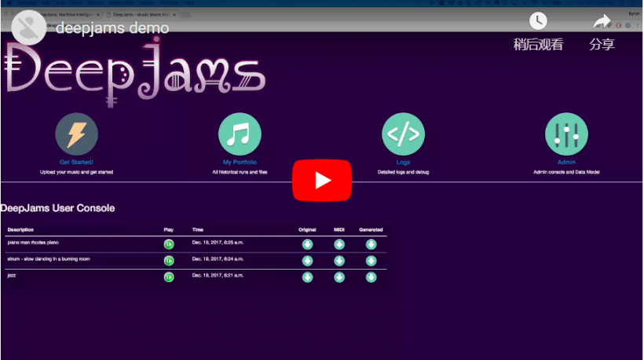Click the My Portfolio link text
The width and height of the screenshot is (644, 360).
pos(240,163)
